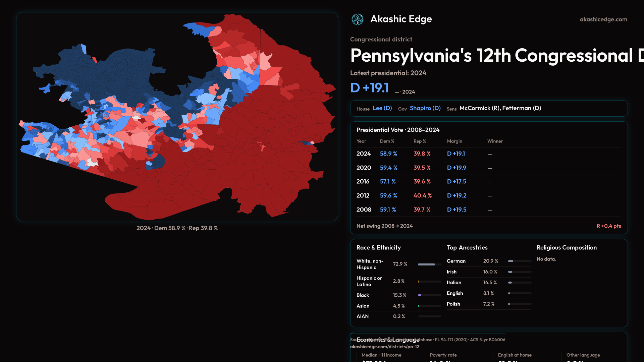This screenshot has height=362, width=644.
Task: Click the Lee (D) House representative link
Action: pyautogui.click(x=382, y=108)
